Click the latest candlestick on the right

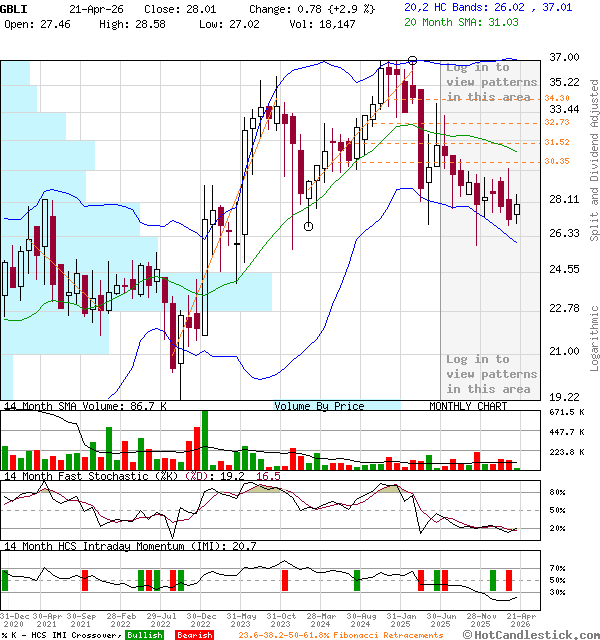(x=517, y=207)
